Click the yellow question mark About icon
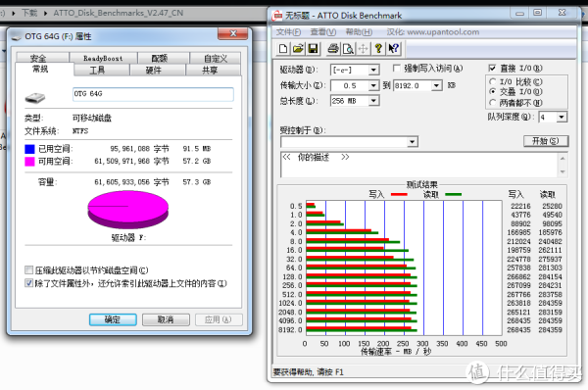The height and width of the screenshot is (390, 588). tap(378, 49)
